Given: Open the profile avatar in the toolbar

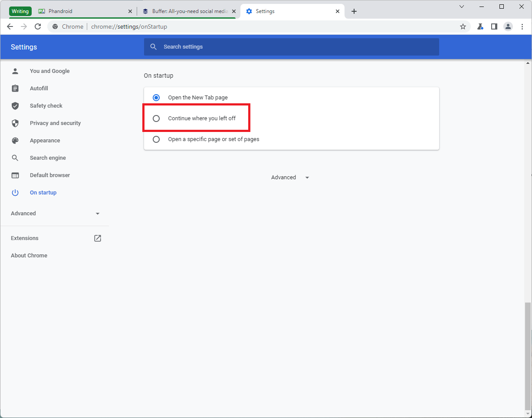Looking at the screenshot, I should (508, 26).
